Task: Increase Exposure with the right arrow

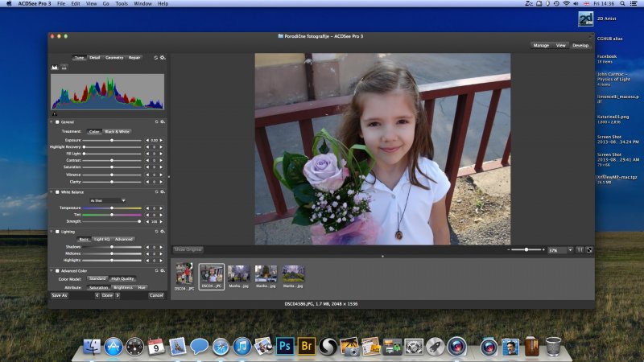Action: (162, 140)
